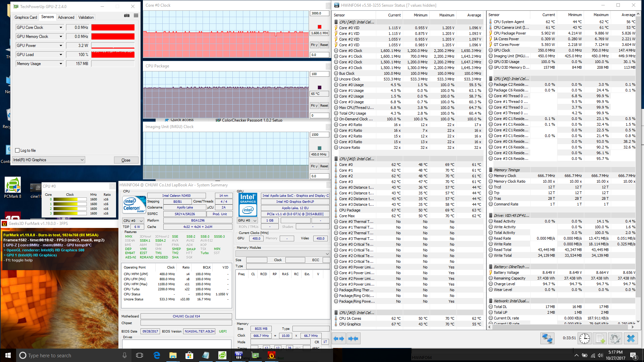Open the Action Center notifications icon
Screen dimensions: 644x362
(x=633, y=355)
